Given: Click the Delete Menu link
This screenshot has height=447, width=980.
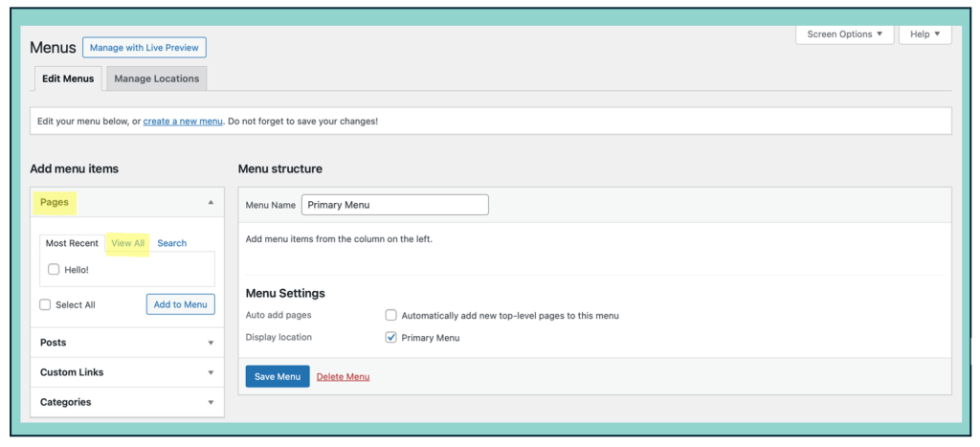Looking at the screenshot, I should pos(343,377).
